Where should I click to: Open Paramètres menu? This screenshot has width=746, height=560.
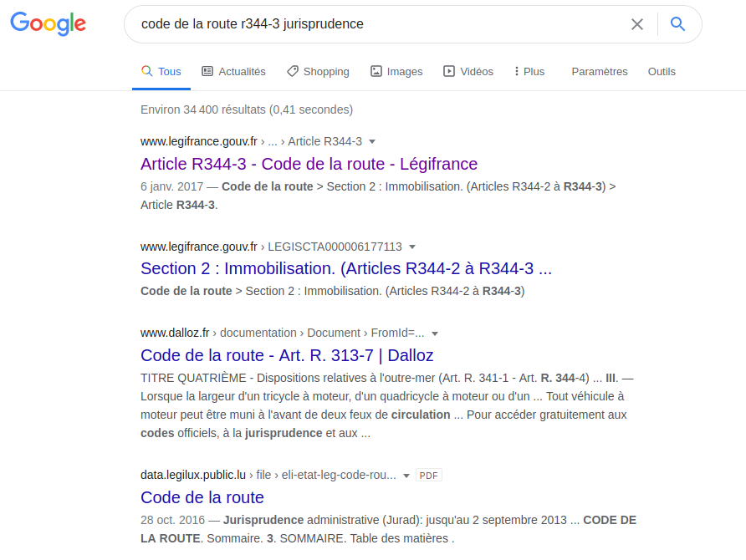coord(600,71)
